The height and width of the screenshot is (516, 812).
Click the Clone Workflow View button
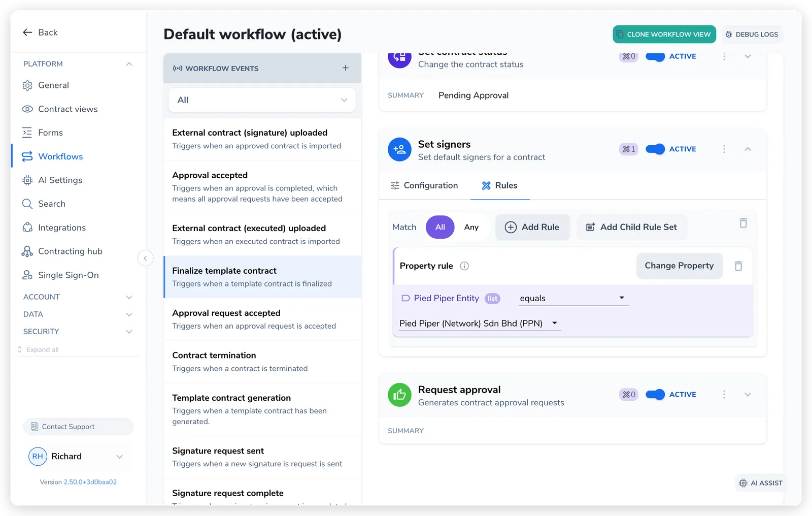664,35
